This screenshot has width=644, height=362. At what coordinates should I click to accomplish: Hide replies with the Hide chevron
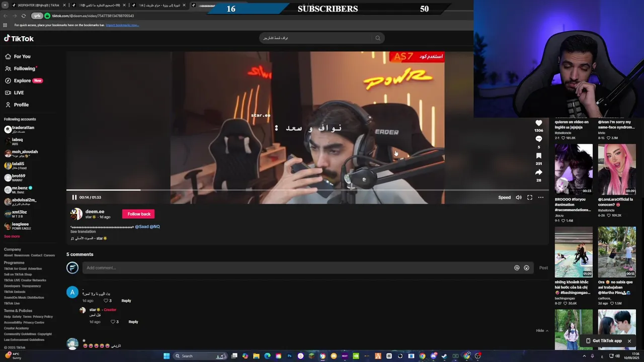pos(542,330)
